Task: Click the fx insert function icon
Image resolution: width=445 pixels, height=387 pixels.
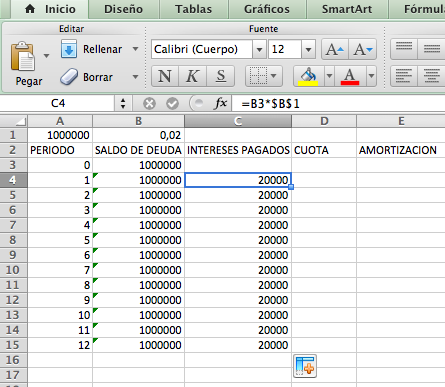Action: [221, 103]
